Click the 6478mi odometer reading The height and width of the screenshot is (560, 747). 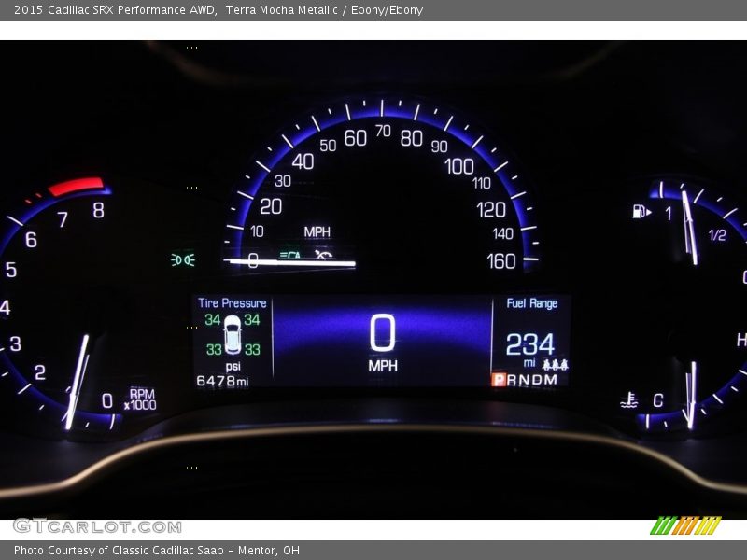222,381
